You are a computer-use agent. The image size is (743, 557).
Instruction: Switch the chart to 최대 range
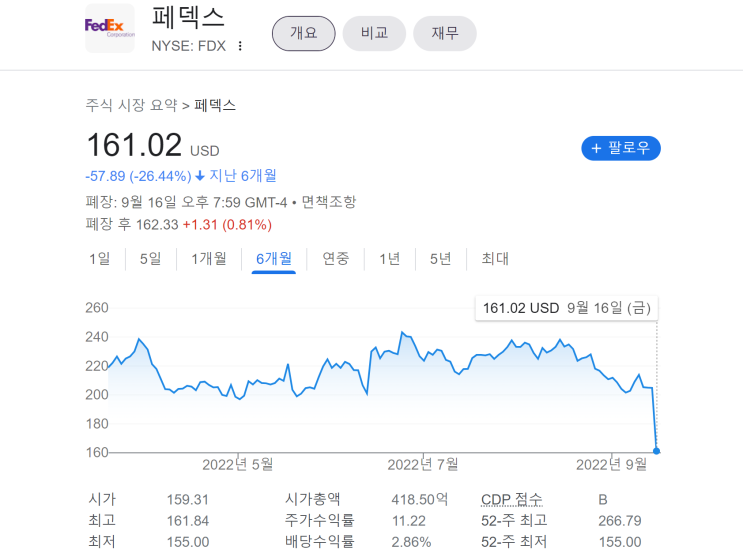click(495, 259)
